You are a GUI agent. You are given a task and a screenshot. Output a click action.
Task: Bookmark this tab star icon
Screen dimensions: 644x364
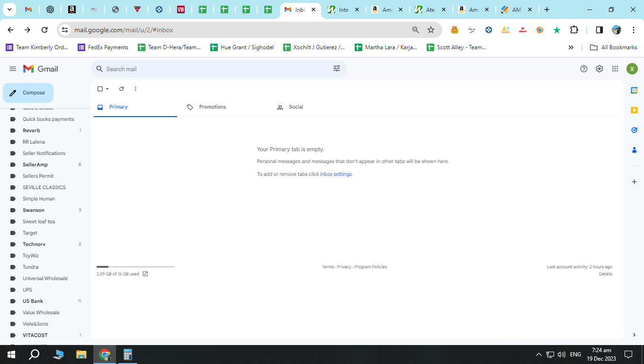tap(431, 30)
